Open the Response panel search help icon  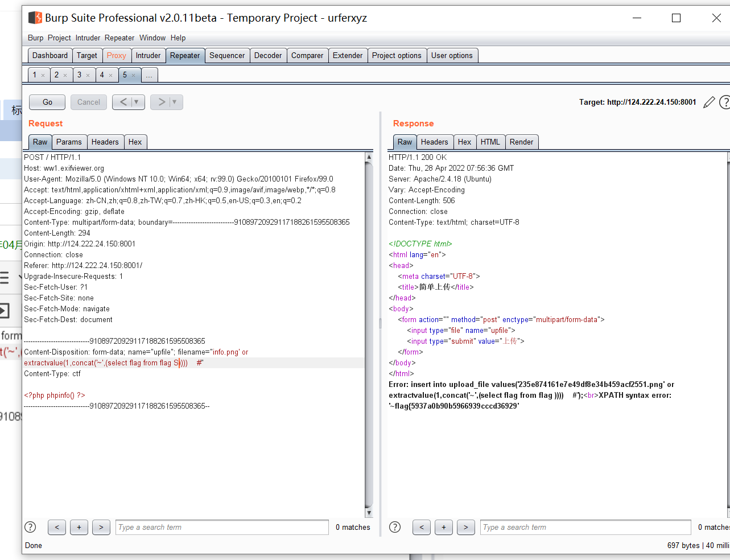click(395, 527)
